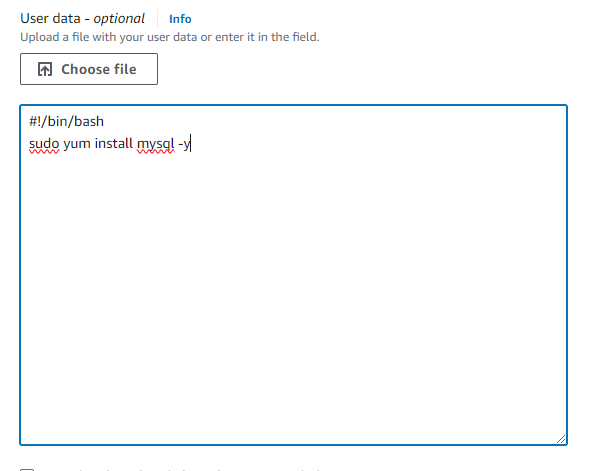Click the textarea resize handle corner
The width and height of the screenshot is (609, 471).
point(561,438)
